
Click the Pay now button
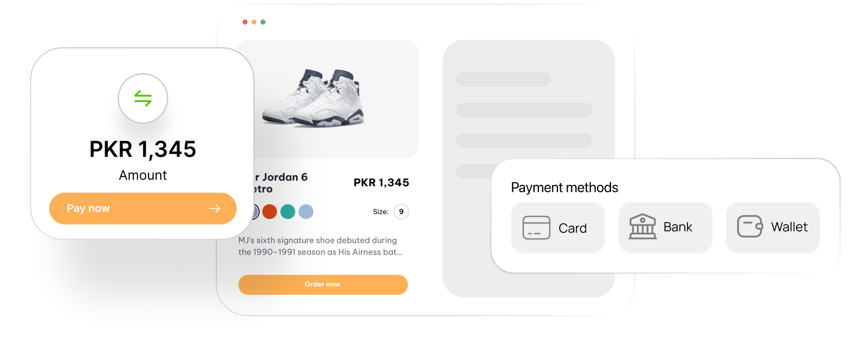[x=143, y=208]
